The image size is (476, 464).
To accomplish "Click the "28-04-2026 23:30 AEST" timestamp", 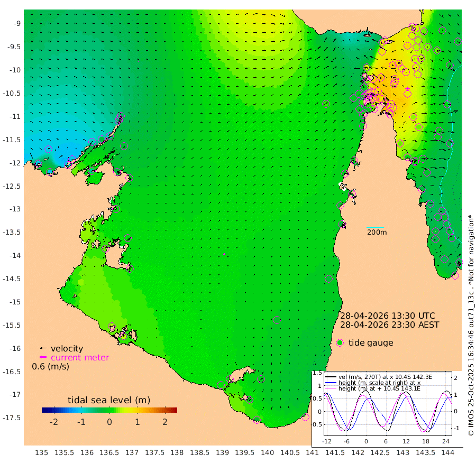I will tap(389, 325).
